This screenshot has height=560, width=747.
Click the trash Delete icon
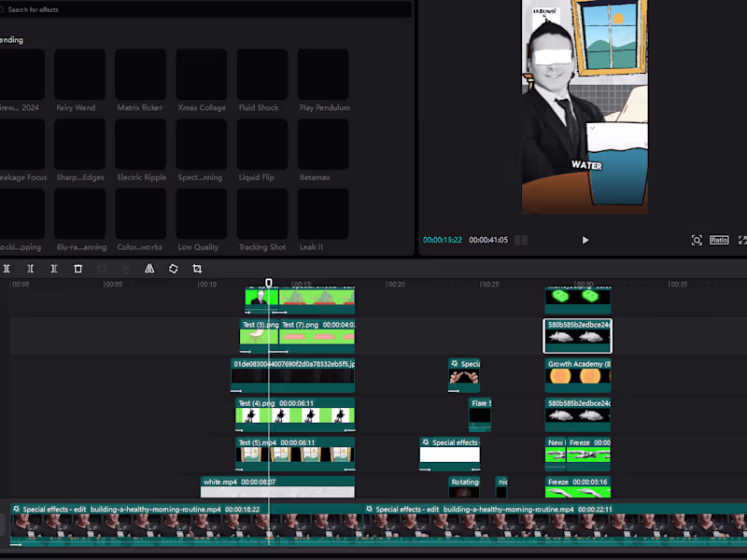78,269
